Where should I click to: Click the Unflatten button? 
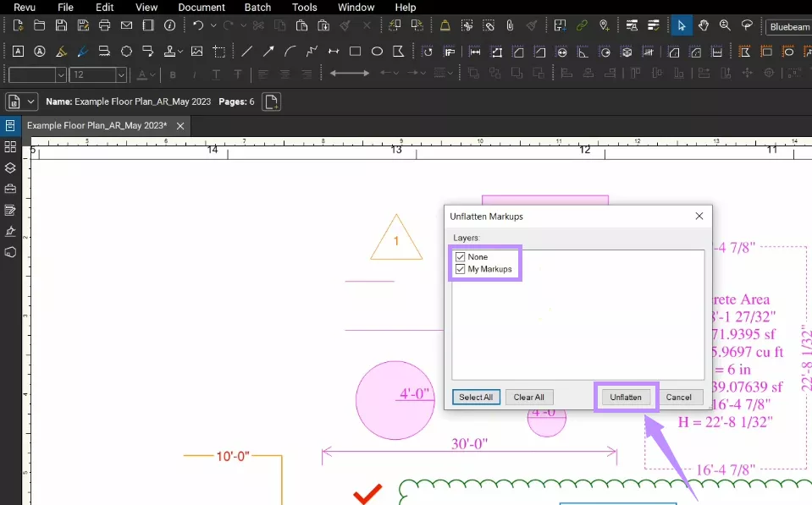click(x=626, y=397)
